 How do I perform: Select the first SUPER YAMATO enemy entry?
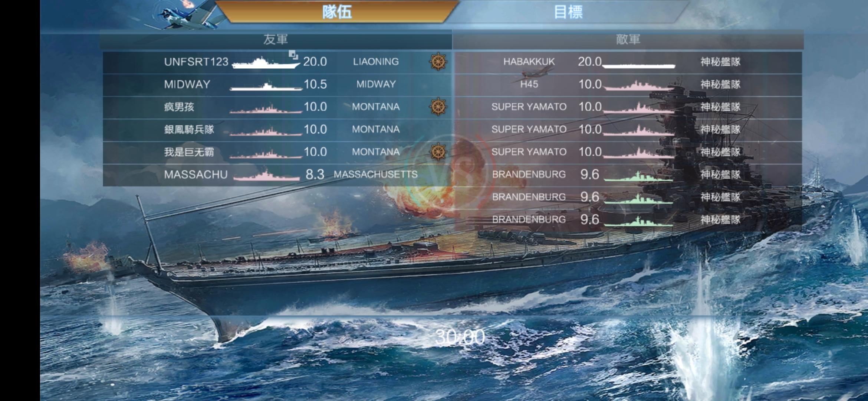(628, 107)
